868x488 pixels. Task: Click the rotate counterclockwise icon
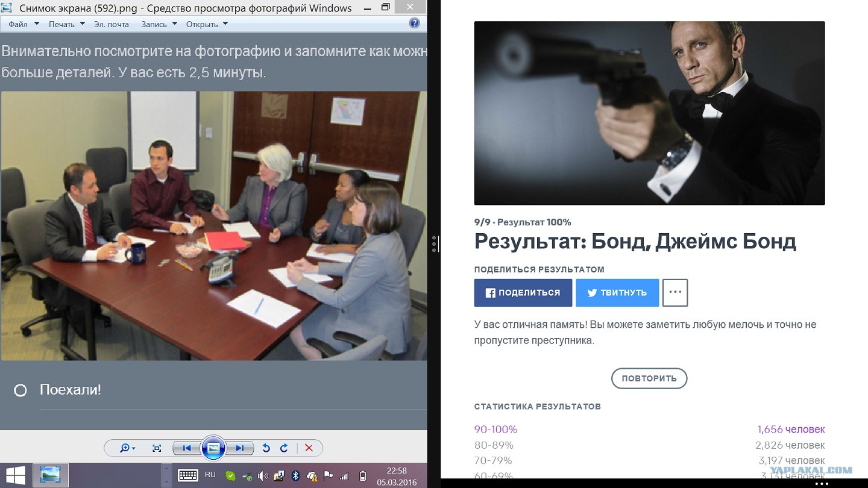coord(266,448)
